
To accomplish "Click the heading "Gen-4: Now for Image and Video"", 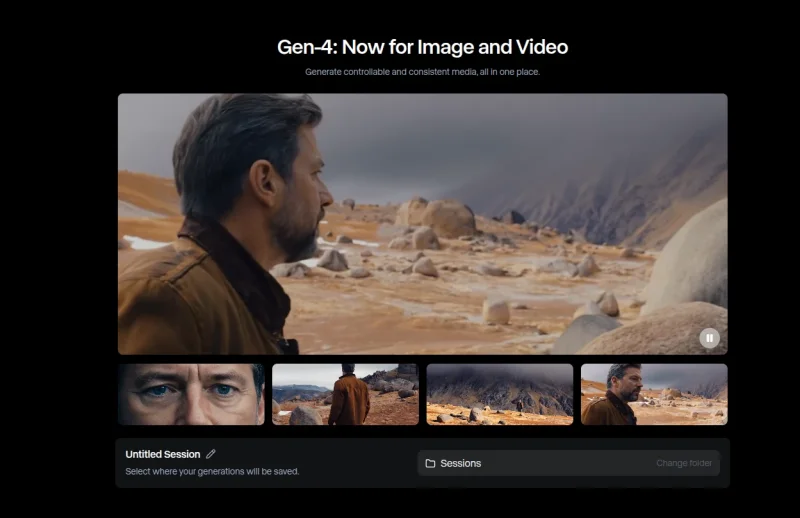I will click(422, 47).
